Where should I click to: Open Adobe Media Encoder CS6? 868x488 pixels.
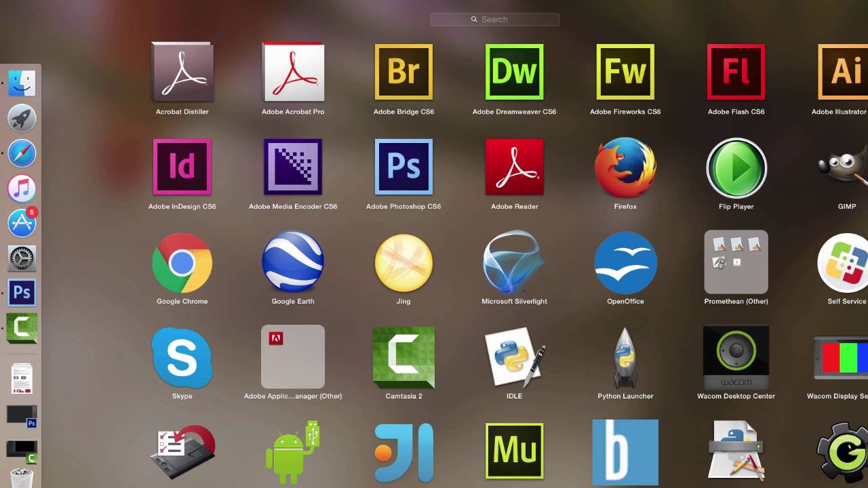tap(293, 167)
